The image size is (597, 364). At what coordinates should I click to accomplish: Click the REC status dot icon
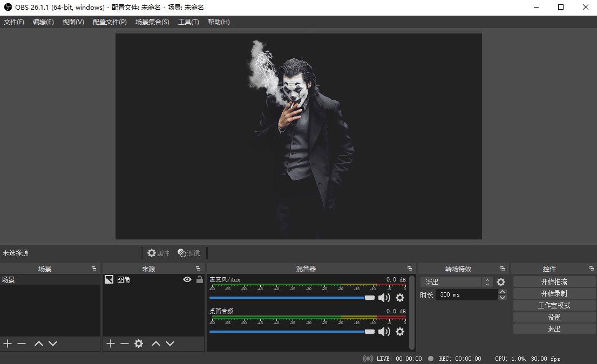coord(431,359)
